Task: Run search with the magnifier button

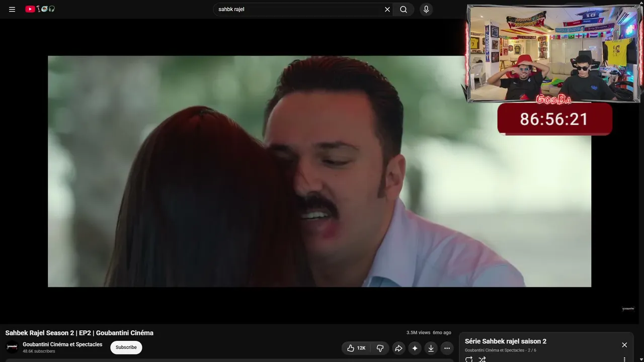Action: tap(404, 9)
